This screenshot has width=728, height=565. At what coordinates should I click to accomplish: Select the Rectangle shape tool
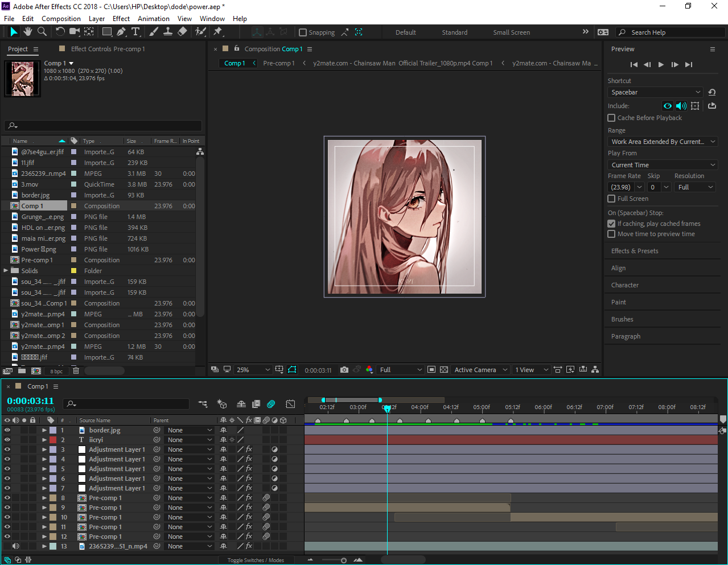point(107,32)
